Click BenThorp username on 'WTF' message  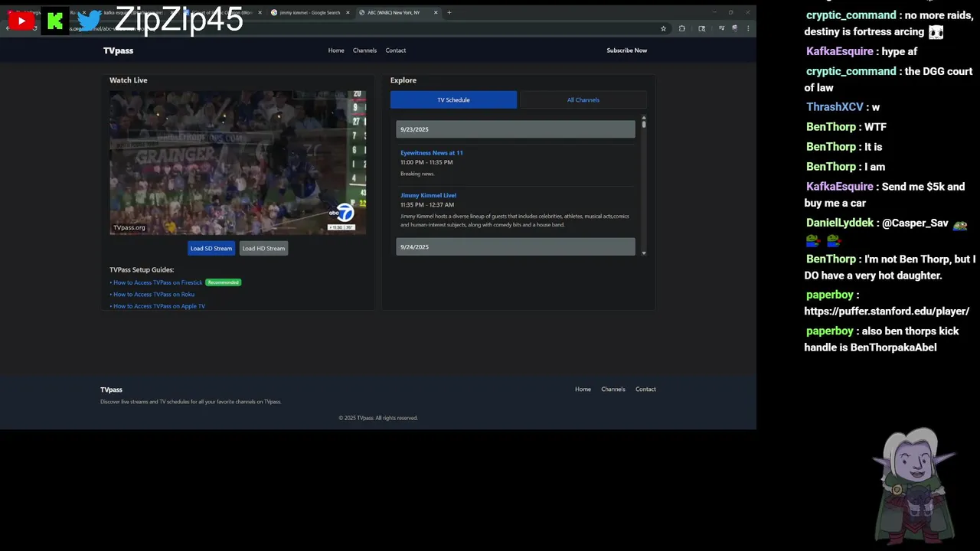tap(831, 127)
